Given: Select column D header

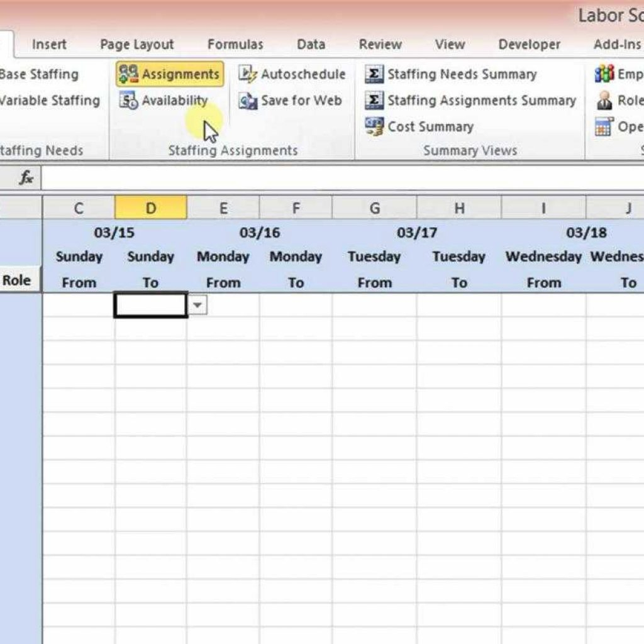Looking at the screenshot, I should 151,208.
